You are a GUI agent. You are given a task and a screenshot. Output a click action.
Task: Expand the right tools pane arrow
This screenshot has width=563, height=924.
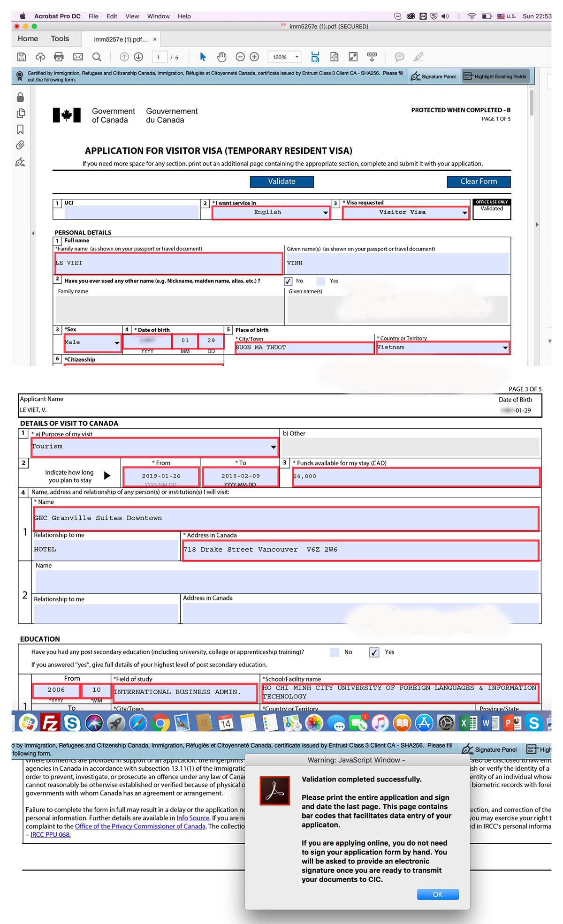click(537, 225)
